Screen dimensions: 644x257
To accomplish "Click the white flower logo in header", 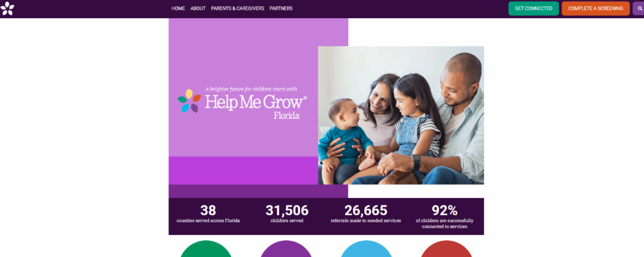I will (x=8, y=9).
